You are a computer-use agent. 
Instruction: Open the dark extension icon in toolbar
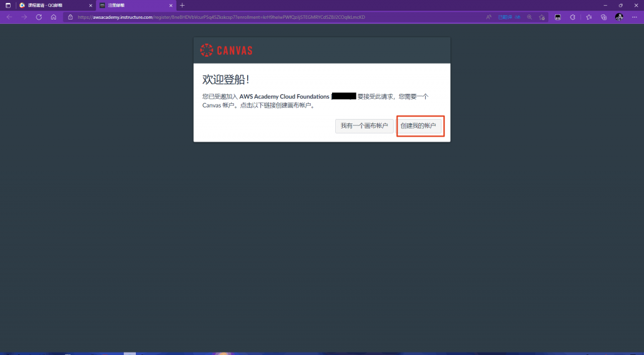pos(558,17)
